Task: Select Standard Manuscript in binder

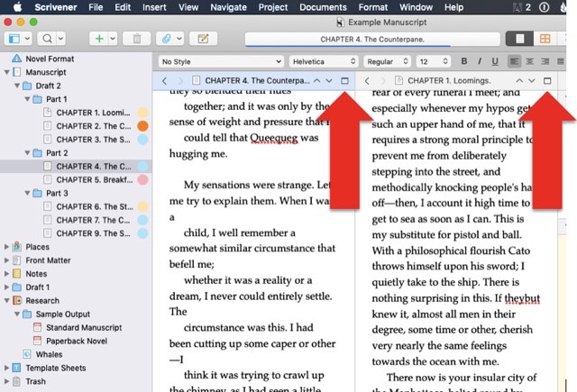Action: coord(84,327)
